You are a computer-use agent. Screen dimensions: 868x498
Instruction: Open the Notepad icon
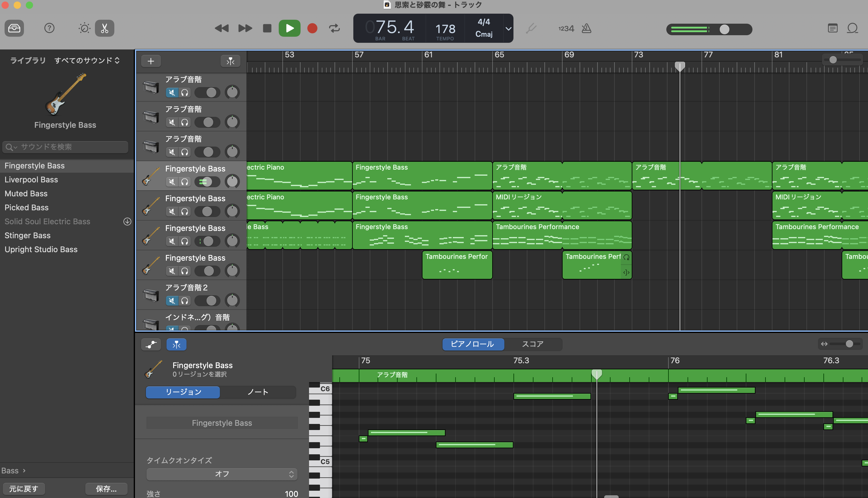tap(833, 29)
